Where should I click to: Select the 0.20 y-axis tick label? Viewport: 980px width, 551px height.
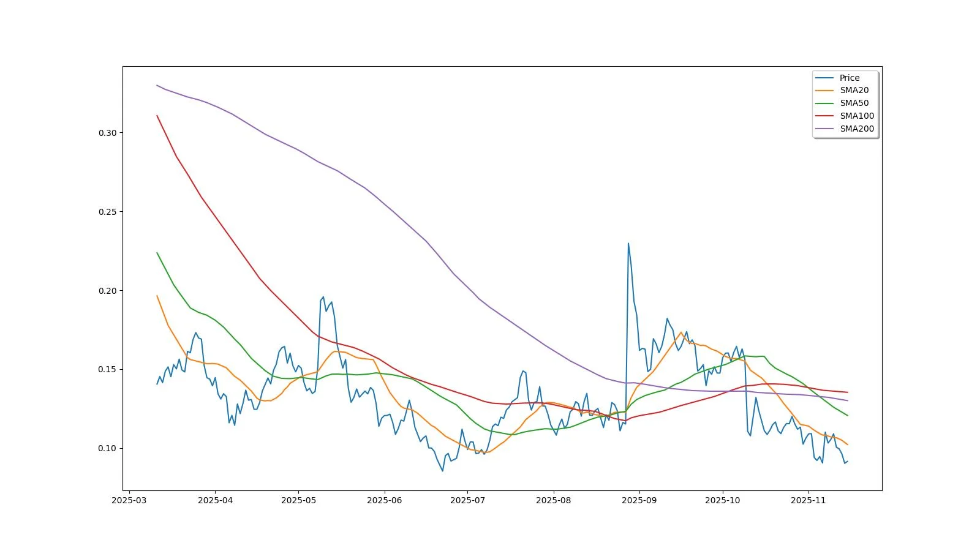point(107,291)
